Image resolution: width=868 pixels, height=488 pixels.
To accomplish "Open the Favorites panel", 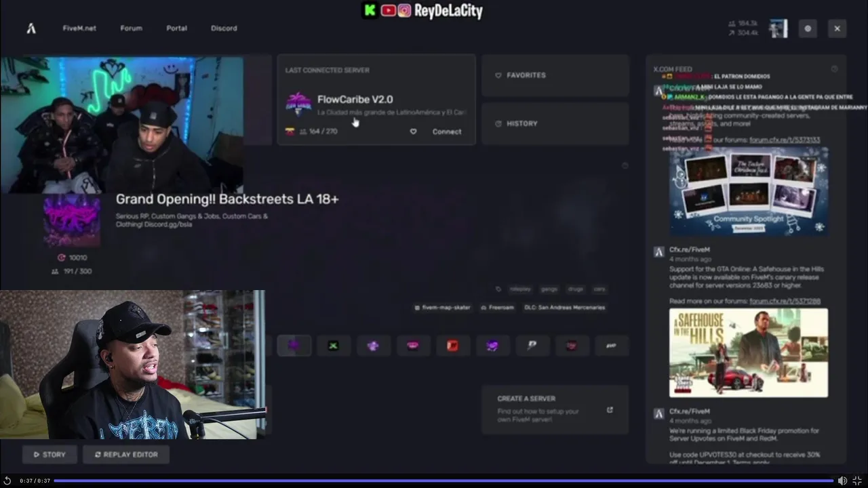I will [555, 75].
